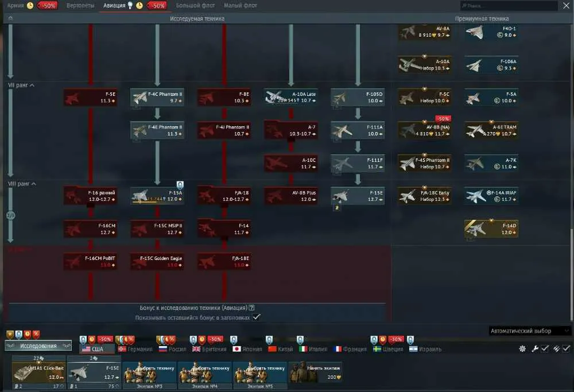This screenshot has height=392, width=574.
Task: Select the F-4J Phantom II aircraft
Action: (x=224, y=130)
